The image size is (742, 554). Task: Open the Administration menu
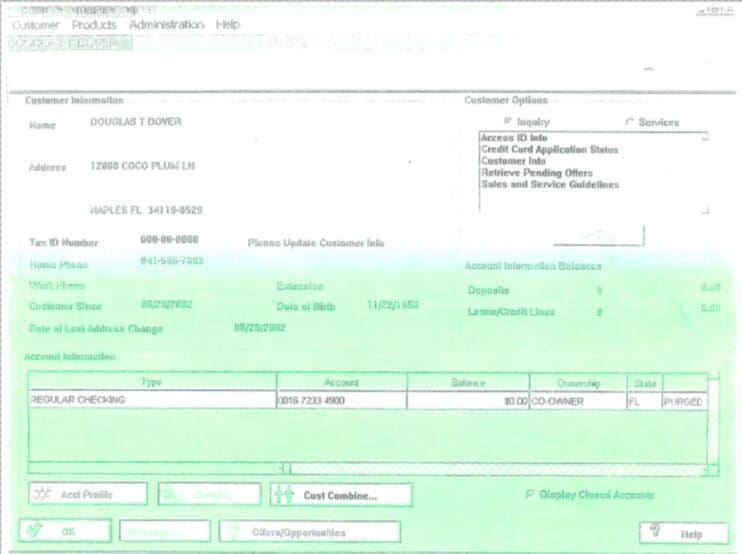[167, 25]
